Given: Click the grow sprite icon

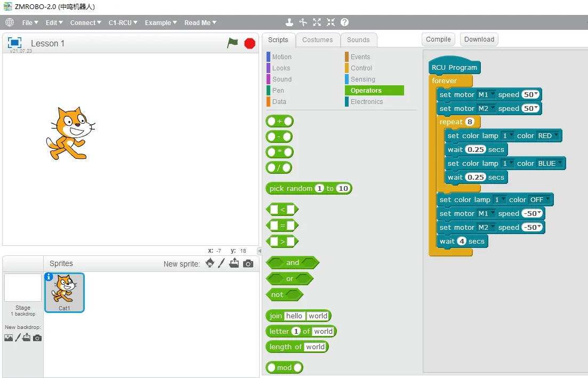Looking at the screenshot, I should click(317, 22).
